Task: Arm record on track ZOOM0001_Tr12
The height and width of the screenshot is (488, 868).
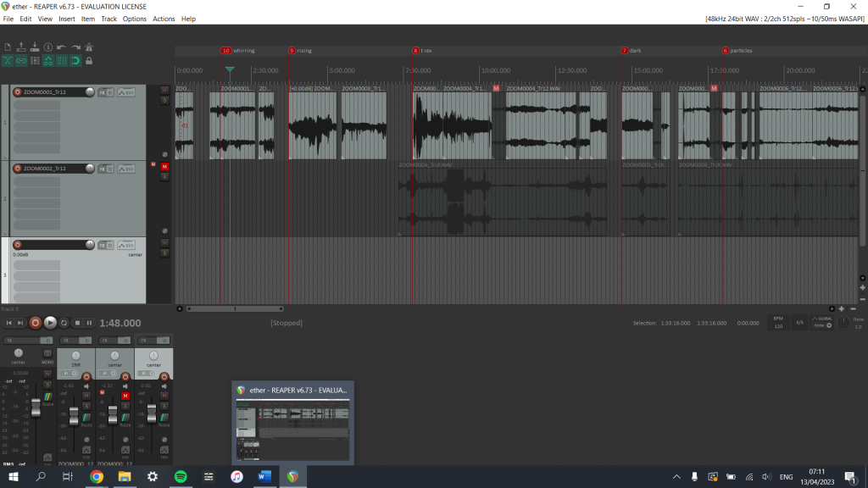Action: [18, 91]
